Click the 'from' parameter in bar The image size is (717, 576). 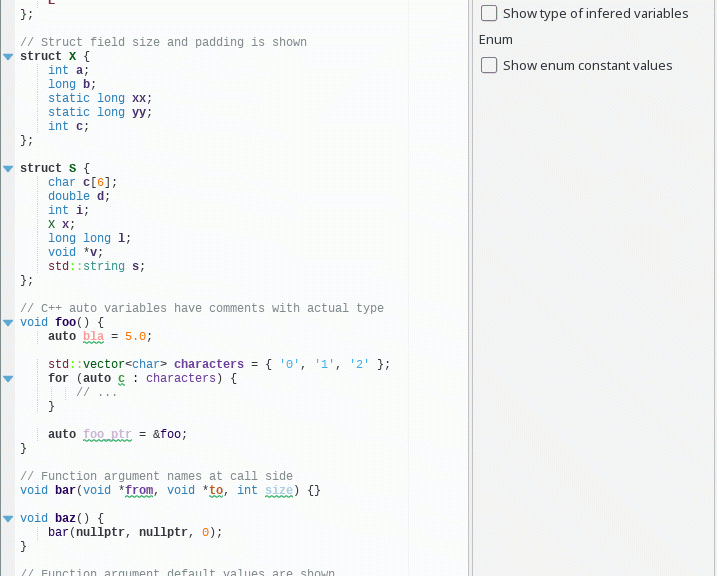(x=139, y=491)
